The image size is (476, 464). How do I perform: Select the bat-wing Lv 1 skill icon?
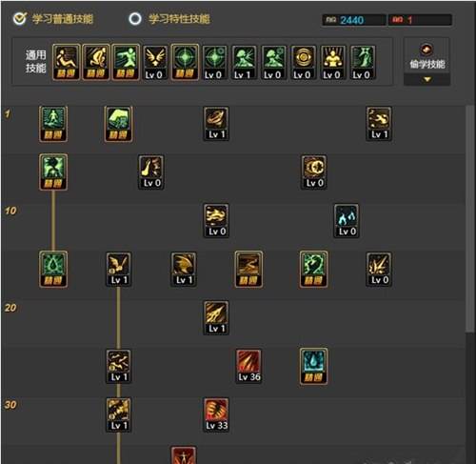tap(118, 270)
